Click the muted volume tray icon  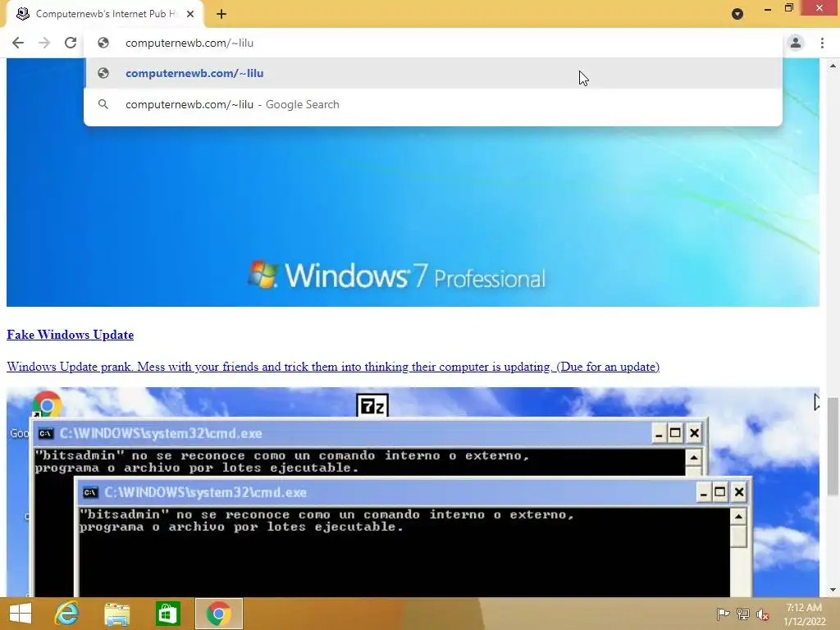coord(762,614)
